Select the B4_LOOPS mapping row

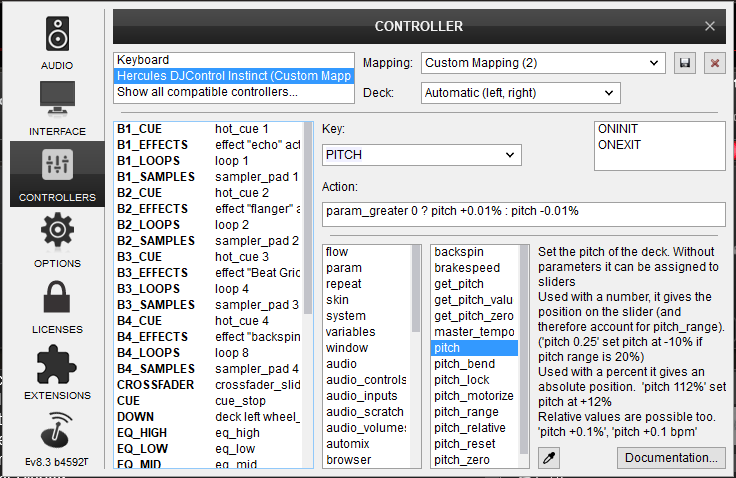[x=209, y=353]
